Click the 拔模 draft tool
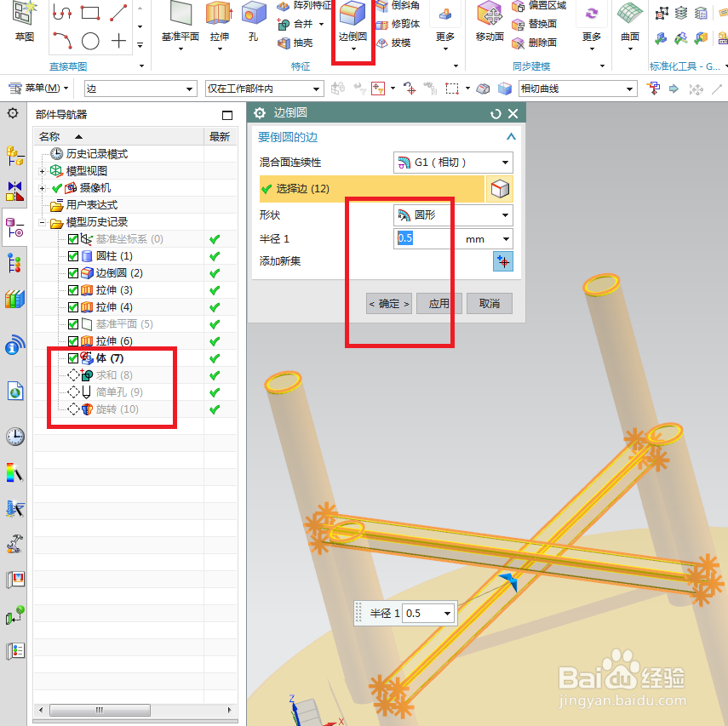Image resolution: width=728 pixels, height=726 pixels. pos(393,43)
